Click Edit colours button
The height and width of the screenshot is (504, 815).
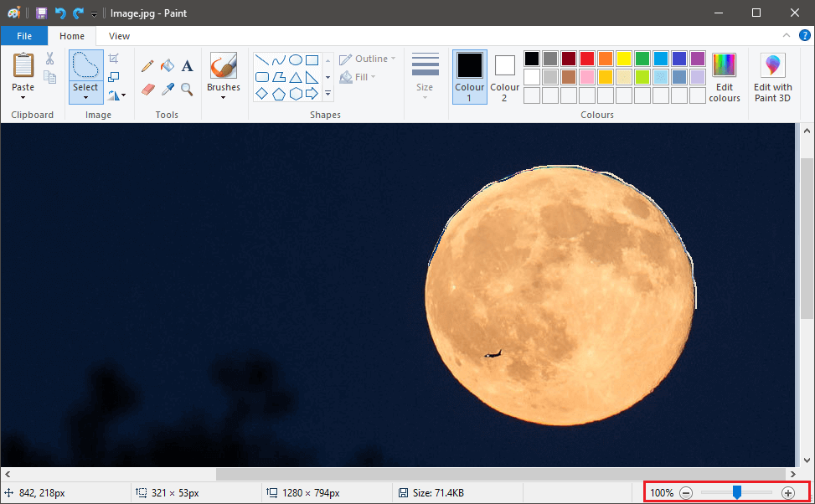point(724,77)
